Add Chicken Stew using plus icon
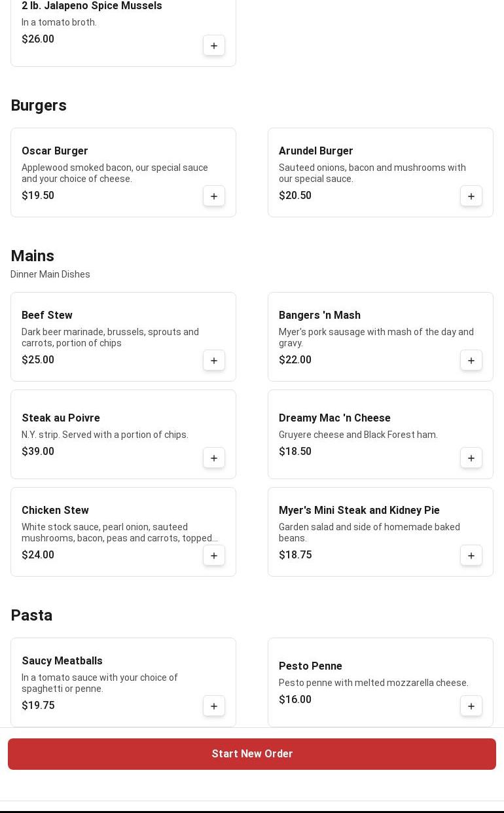 214,556
